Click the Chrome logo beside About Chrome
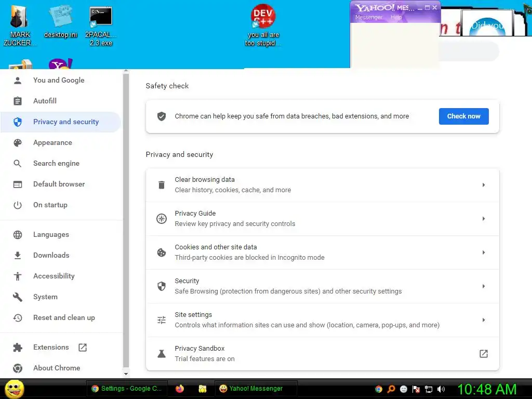Screen dimensions: 532x399 pyautogui.click(x=18, y=368)
